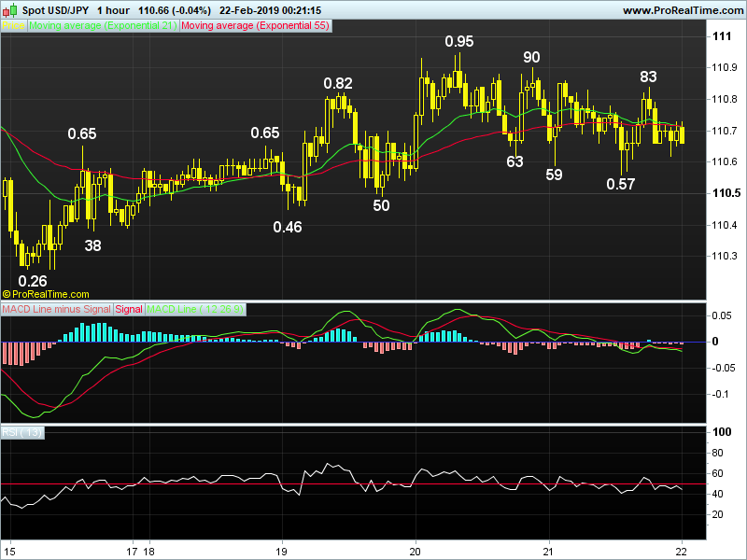Click the 0.95 high price annotation
This screenshot has height=560, width=747.
click(x=458, y=41)
